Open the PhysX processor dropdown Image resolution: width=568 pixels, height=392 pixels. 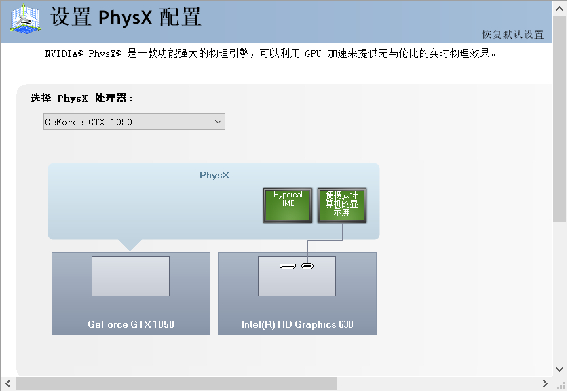tap(134, 121)
